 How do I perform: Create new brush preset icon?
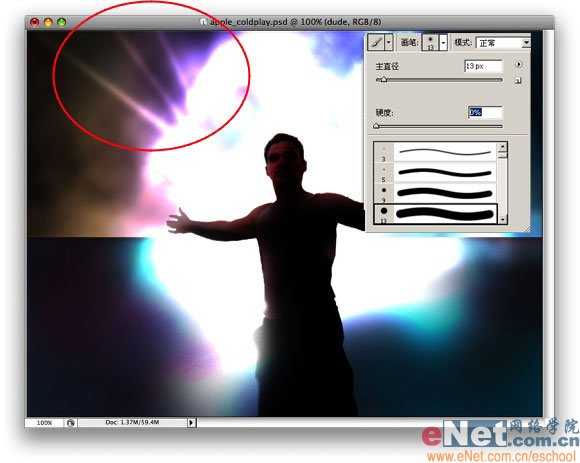click(x=519, y=80)
